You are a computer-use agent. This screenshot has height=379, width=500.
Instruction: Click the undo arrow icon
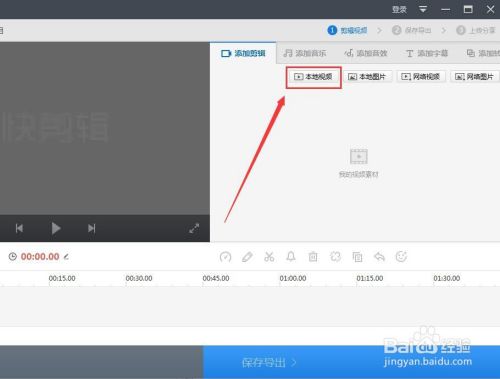click(x=379, y=257)
